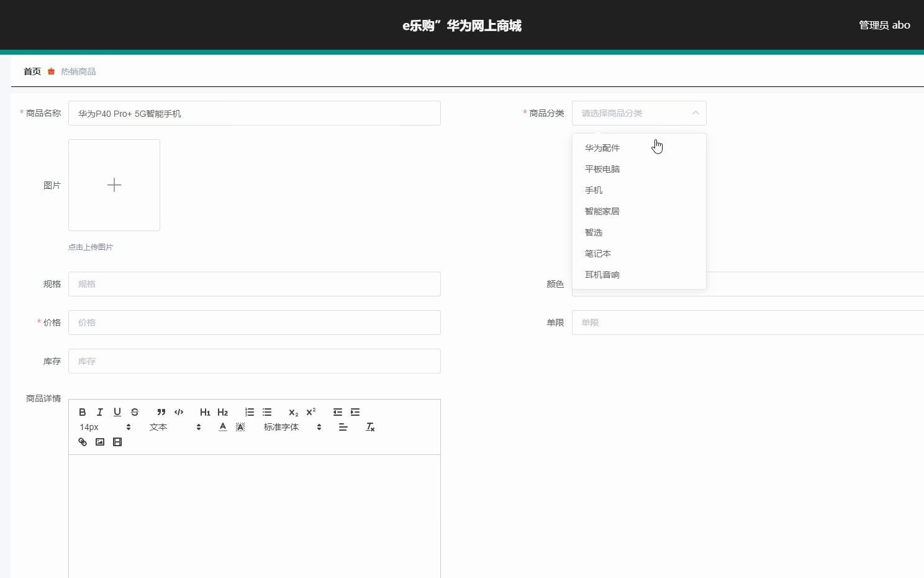Click 点击上传图片 hint text
Viewport: 924px width, 578px height.
91,247
